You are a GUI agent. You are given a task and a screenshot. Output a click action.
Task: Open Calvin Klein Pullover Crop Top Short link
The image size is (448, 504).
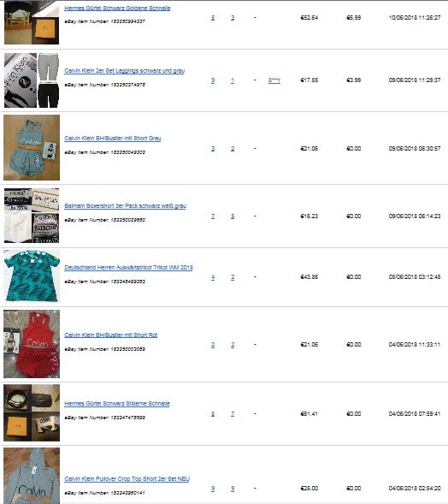[x=127, y=478]
